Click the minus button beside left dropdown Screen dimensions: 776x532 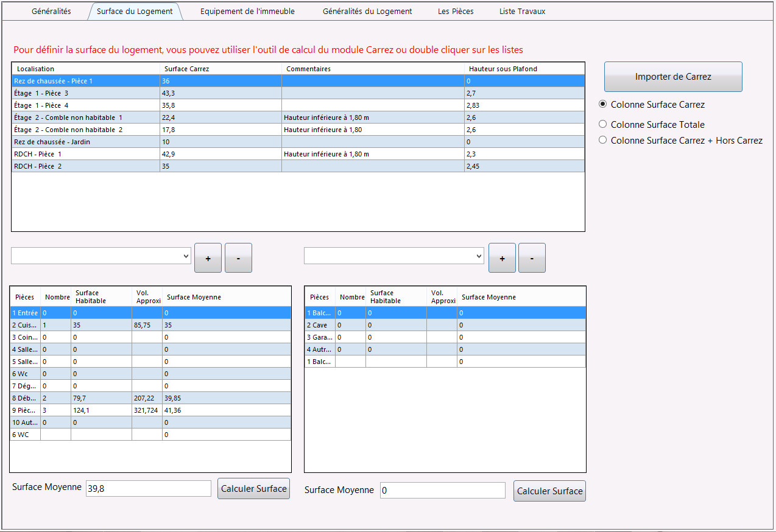(238, 258)
